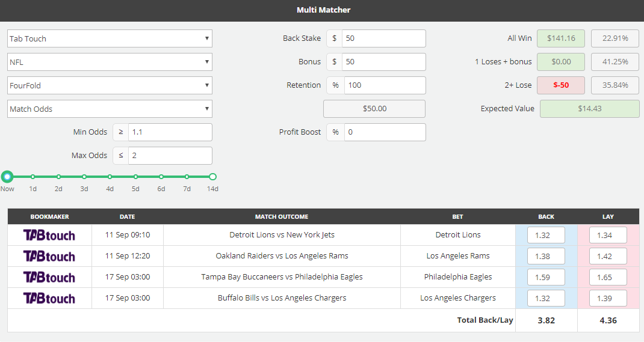Click back odds 1.59 for Philadelphia Eagles

[x=546, y=277]
